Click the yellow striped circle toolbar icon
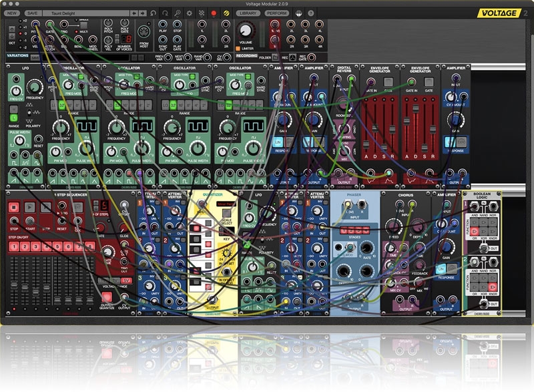 [x=226, y=13]
